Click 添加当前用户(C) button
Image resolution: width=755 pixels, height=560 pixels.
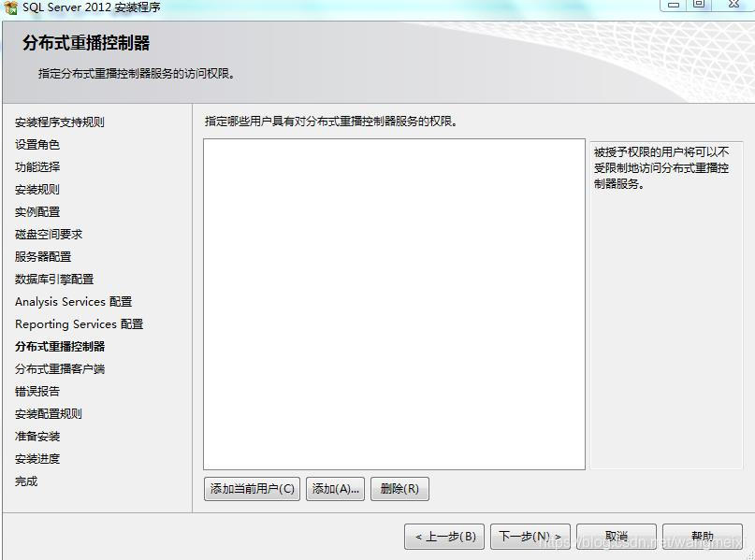tap(252, 489)
